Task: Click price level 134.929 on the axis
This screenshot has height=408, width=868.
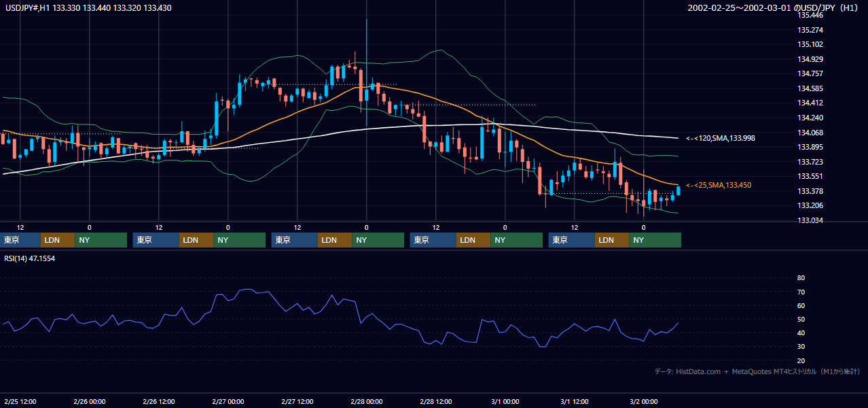Action: point(810,59)
